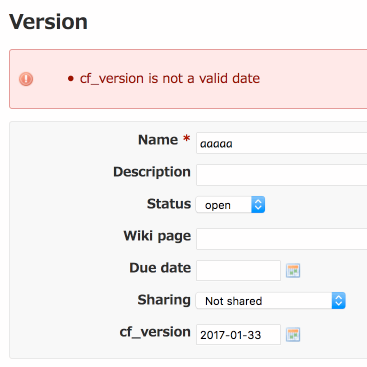The image size is (367, 367).
Task: Click the Due date field label
Action: pos(160,268)
